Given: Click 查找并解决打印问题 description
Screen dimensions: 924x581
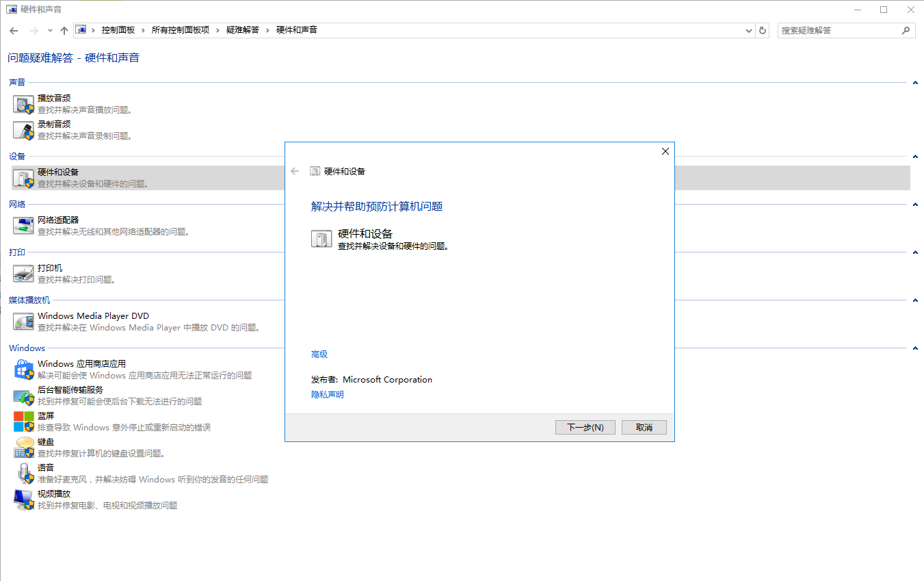Looking at the screenshot, I should coord(77,279).
